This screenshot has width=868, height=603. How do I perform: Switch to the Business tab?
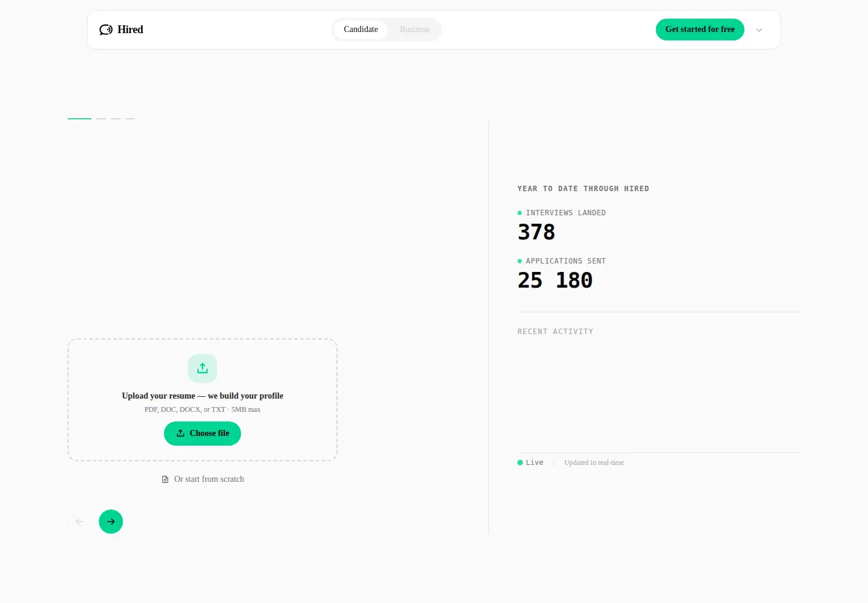click(x=415, y=30)
